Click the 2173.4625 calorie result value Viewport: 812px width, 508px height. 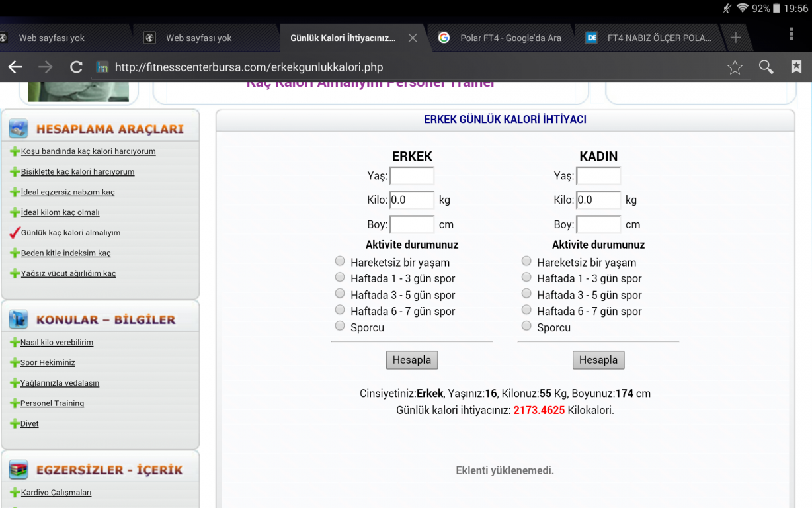pos(539,410)
